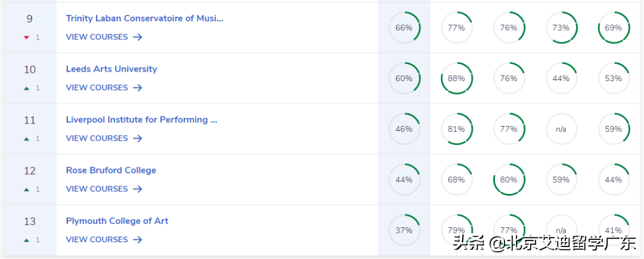Open the Trinity Laban Conservatoire link
Viewport: 644px width, 259px height.
tap(144, 18)
